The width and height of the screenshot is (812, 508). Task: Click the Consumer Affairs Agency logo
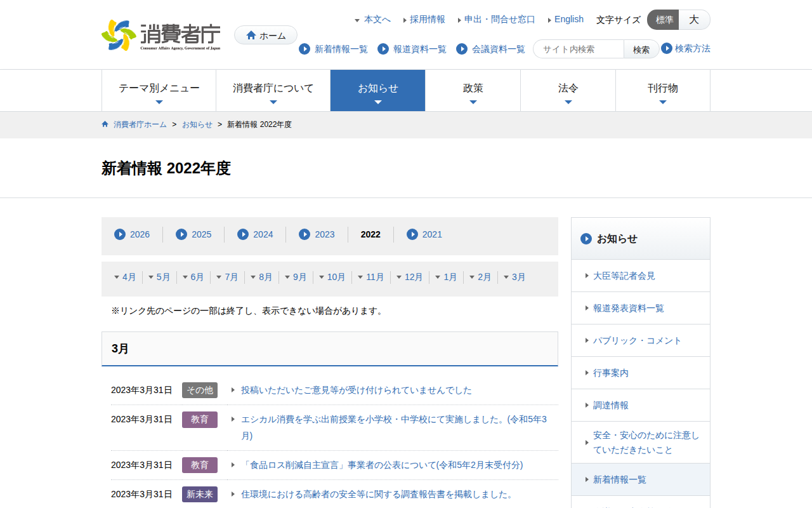(x=161, y=36)
